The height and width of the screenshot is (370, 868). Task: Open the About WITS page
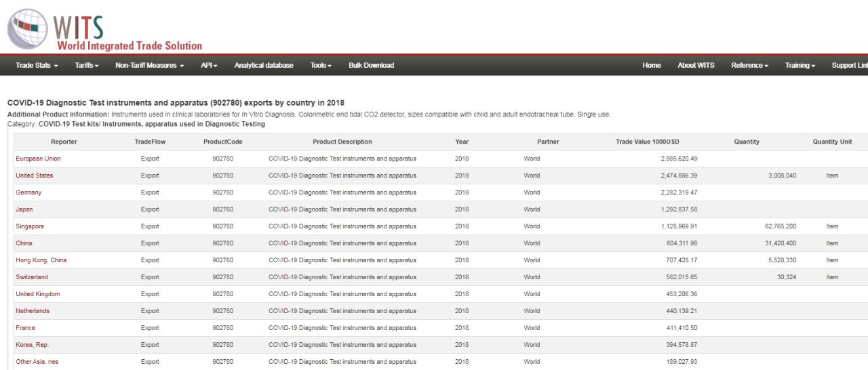pyautogui.click(x=696, y=66)
